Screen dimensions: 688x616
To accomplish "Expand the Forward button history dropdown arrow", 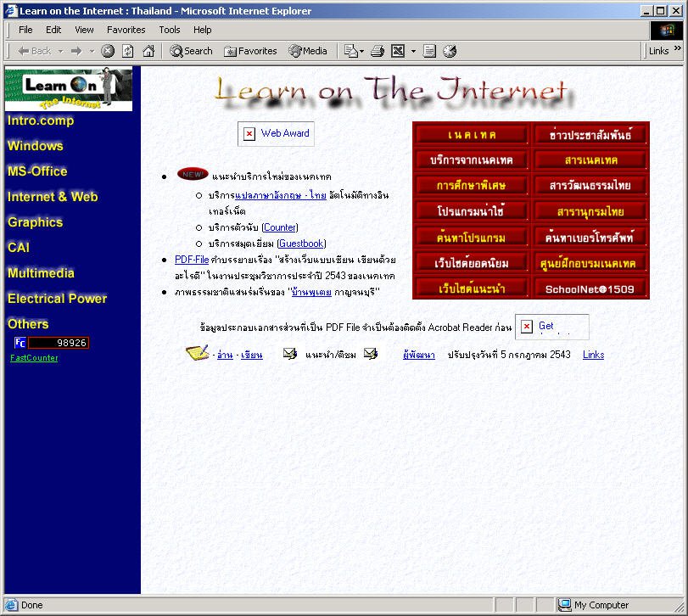I will pyautogui.click(x=92, y=51).
